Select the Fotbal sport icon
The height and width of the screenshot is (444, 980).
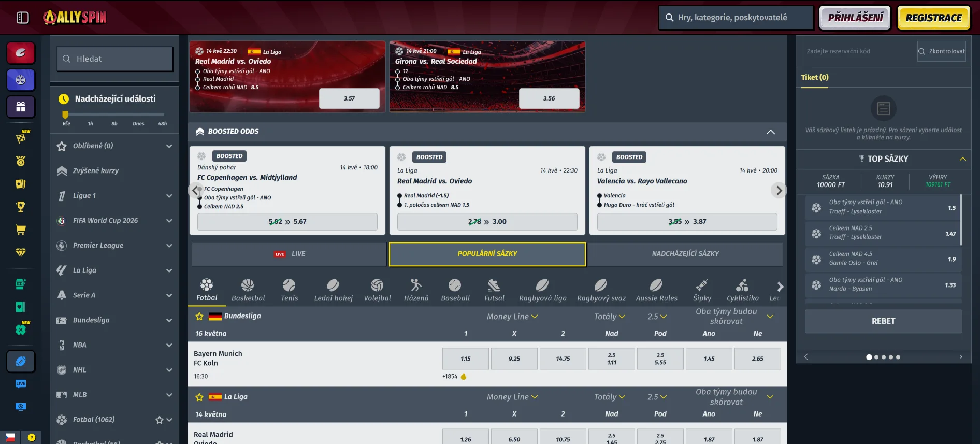coord(207,290)
